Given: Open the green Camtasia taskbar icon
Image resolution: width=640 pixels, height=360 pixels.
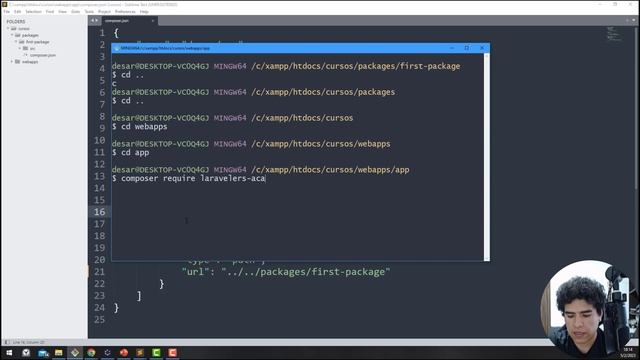Looking at the screenshot, I should point(156,352).
